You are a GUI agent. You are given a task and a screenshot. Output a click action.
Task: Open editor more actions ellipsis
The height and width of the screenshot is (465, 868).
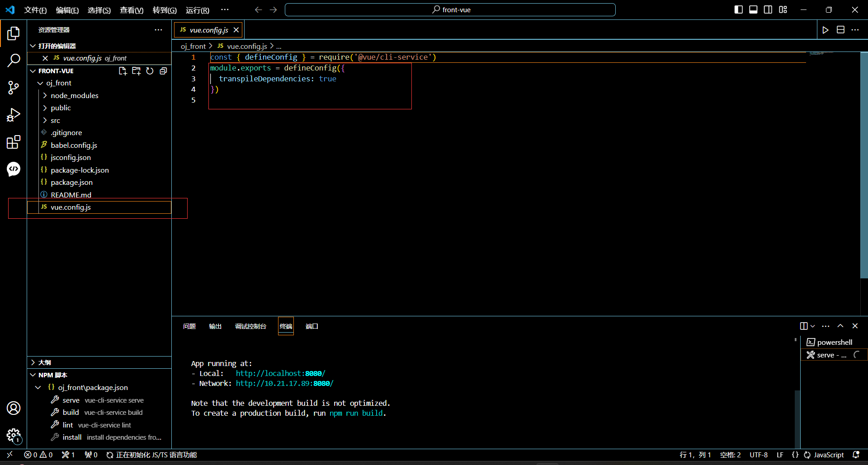point(855,30)
